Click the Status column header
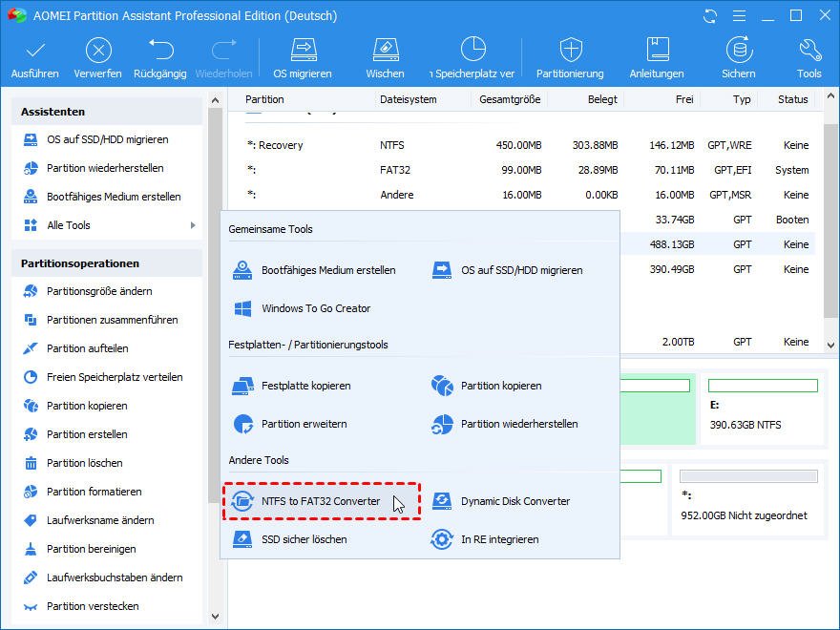This screenshot has width=840, height=630. click(x=793, y=99)
